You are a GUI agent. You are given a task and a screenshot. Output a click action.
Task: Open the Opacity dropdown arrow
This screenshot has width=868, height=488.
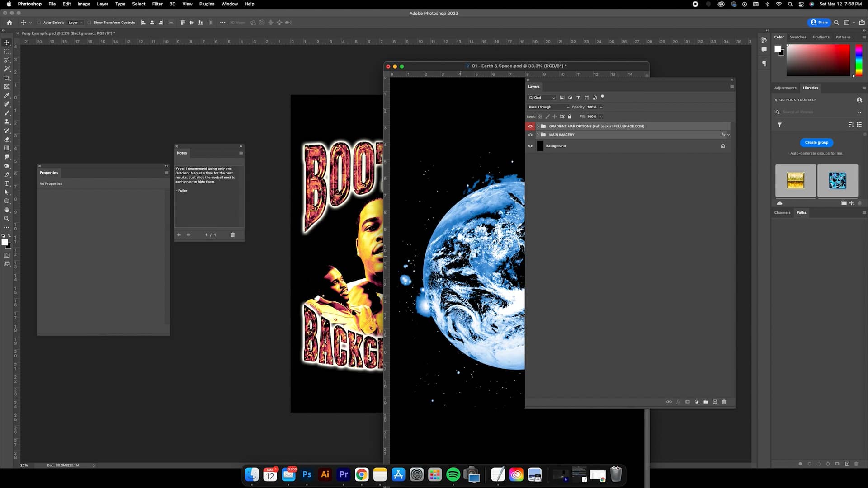click(x=601, y=107)
